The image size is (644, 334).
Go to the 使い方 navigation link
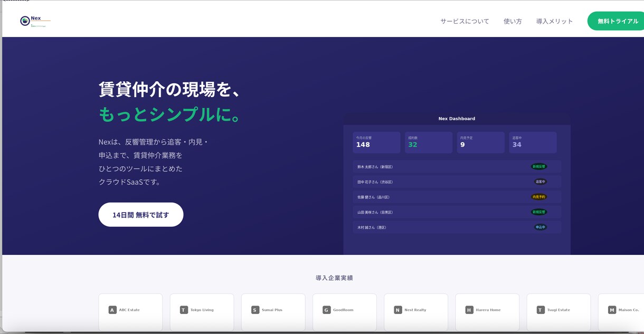pyautogui.click(x=513, y=21)
